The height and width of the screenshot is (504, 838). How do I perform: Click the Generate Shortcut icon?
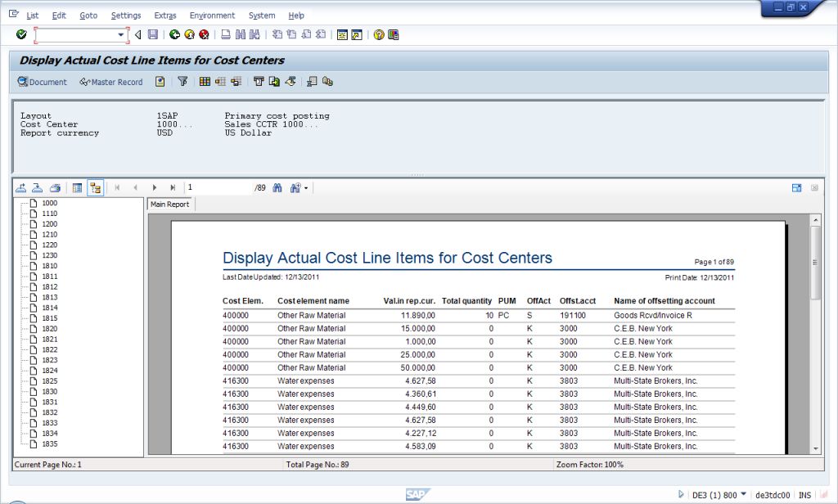pos(357,34)
